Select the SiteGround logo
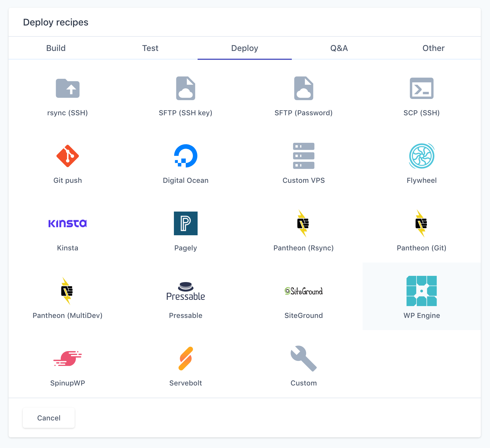Viewport: 490px width, 448px height. coord(304,291)
